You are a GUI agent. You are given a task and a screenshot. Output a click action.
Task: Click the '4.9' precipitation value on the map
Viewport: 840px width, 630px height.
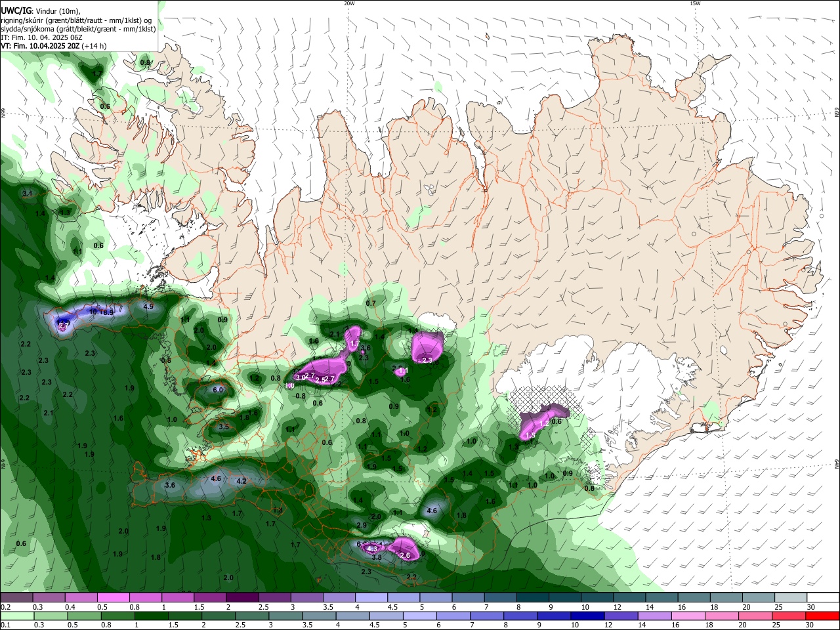point(148,306)
